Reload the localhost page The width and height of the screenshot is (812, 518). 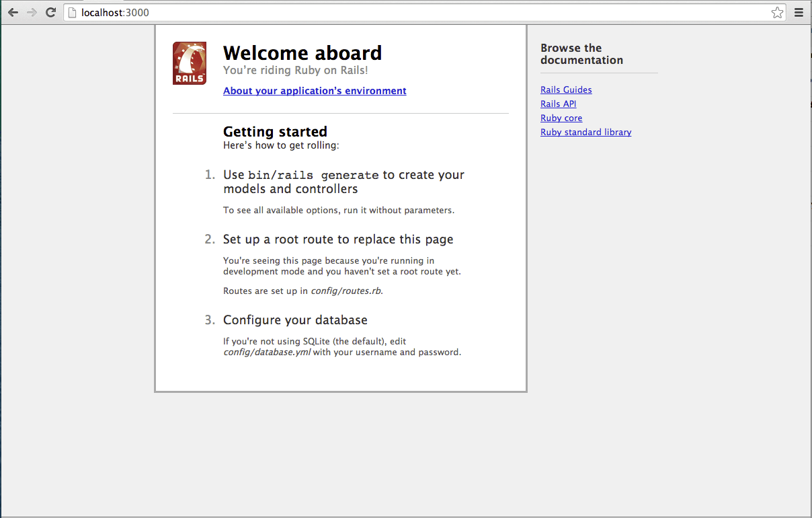(50, 12)
